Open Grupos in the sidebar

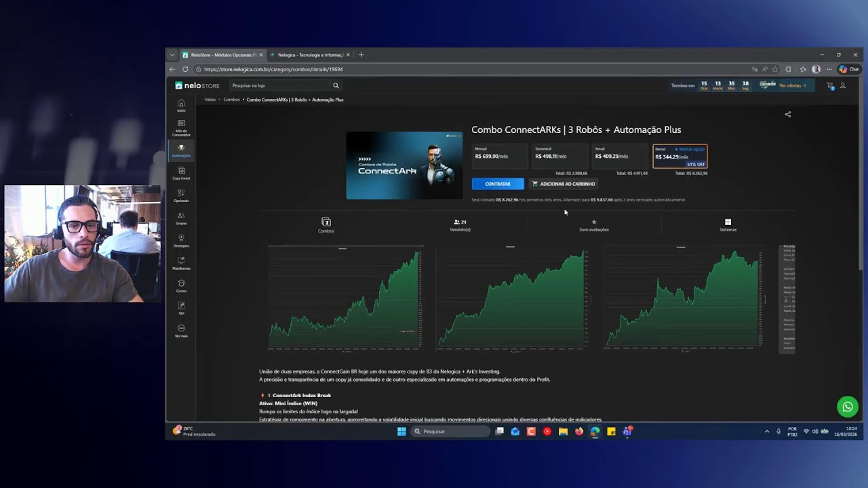[181, 218]
